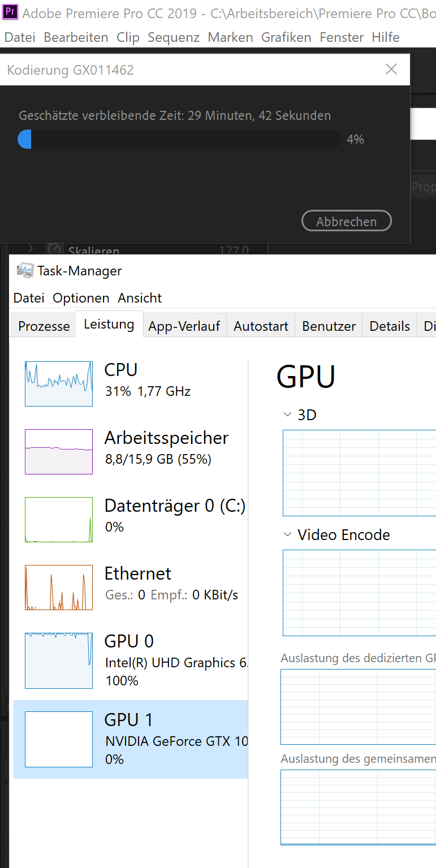Image resolution: width=436 pixels, height=868 pixels.
Task: Click the Arbeitsspeicher usage graph thumbnail
Action: [59, 452]
